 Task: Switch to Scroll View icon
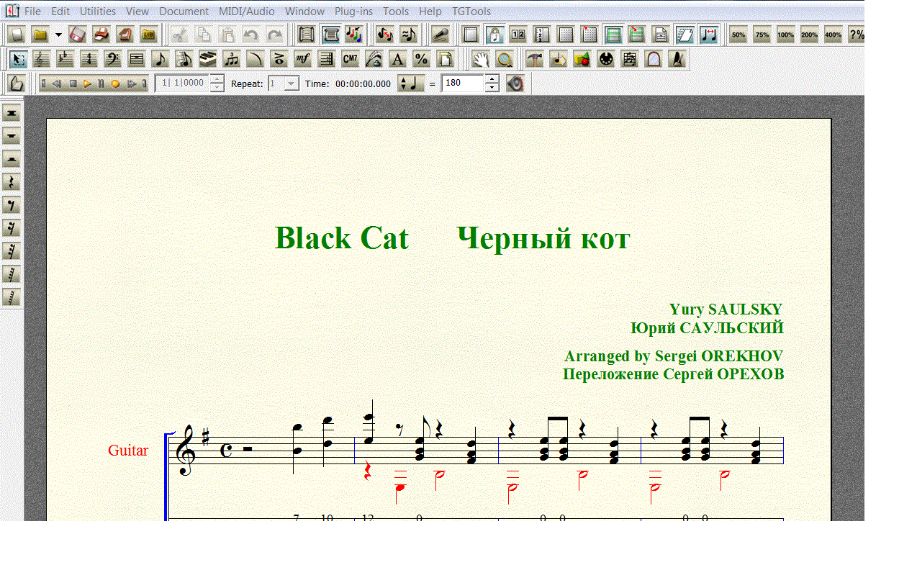pyautogui.click(x=307, y=35)
